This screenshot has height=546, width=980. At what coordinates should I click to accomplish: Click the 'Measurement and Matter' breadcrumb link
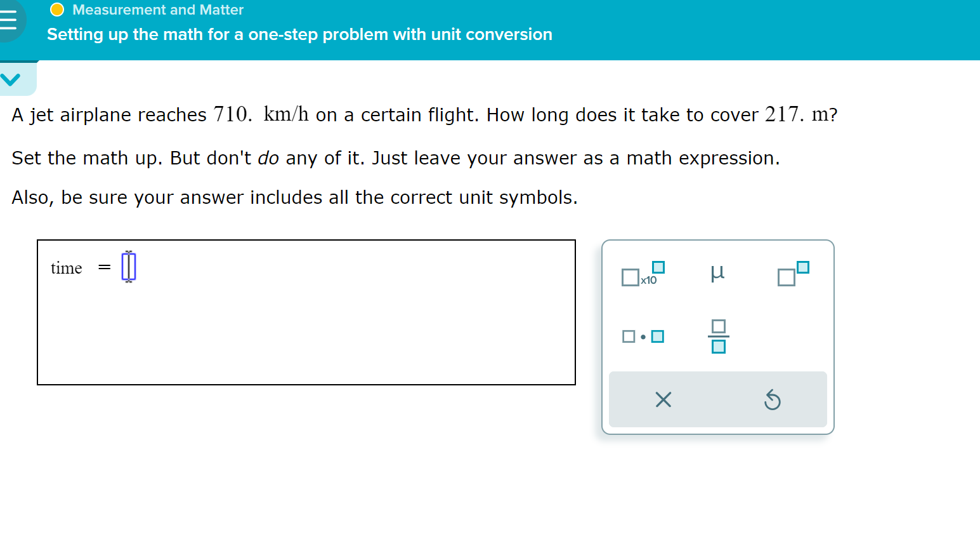tap(157, 10)
